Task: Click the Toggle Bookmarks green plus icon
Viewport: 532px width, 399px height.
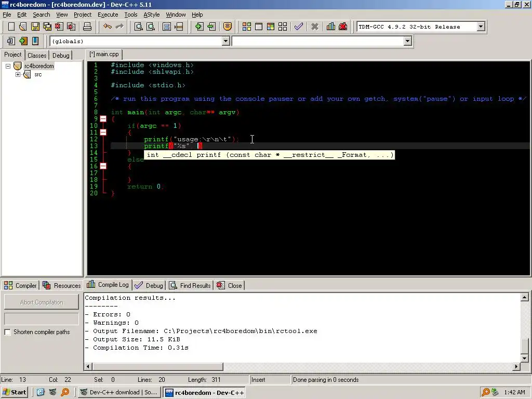Action: pos(23,41)
